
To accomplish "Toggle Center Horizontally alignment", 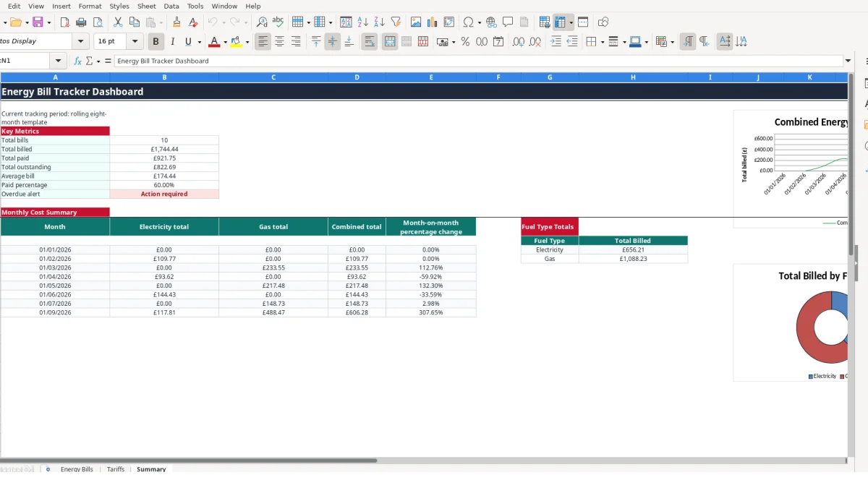I will tap(279, 42).
